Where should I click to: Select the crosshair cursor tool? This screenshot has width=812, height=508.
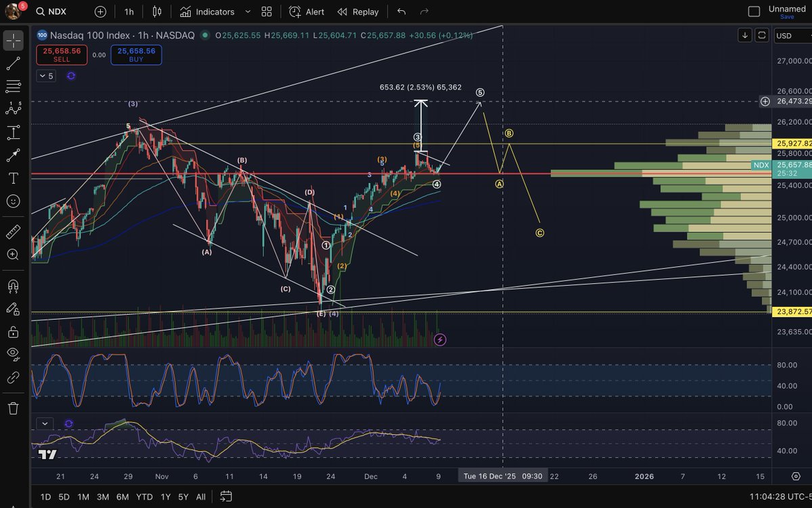[13, 41]
